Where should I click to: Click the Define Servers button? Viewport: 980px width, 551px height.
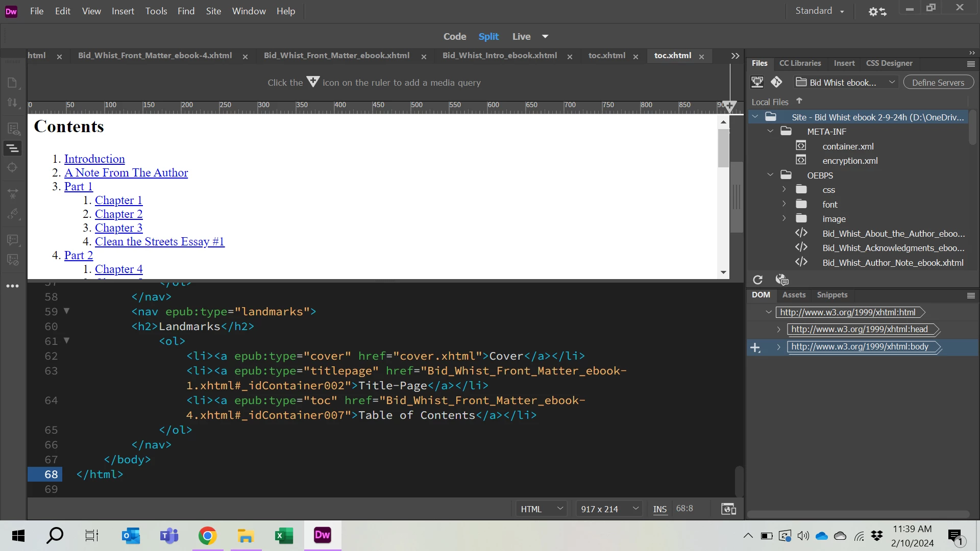(938, 83)
